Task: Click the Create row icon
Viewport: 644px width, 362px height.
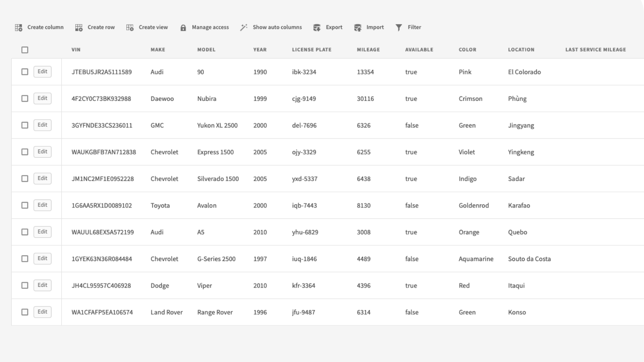Action: click(79, 27)
